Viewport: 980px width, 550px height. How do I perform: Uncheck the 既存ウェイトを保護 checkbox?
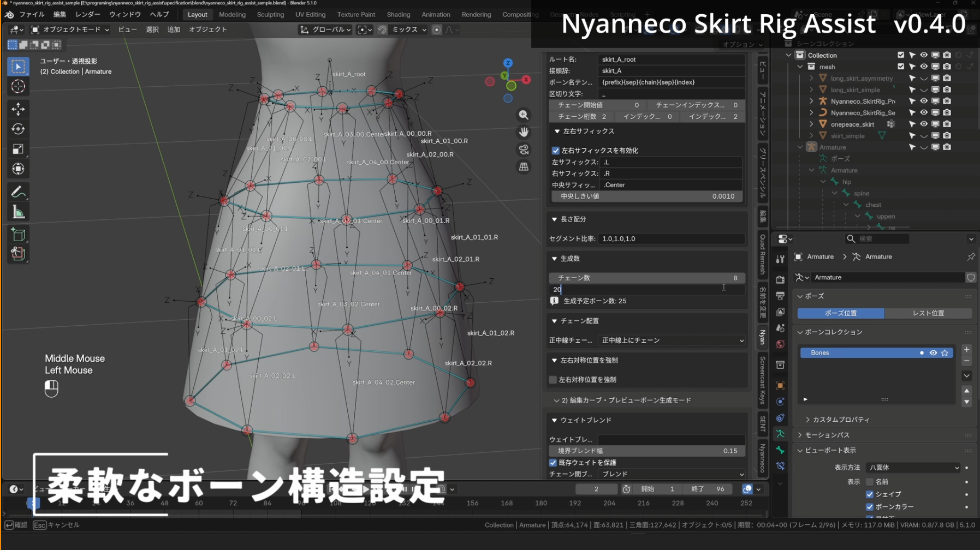coord(553,463)
